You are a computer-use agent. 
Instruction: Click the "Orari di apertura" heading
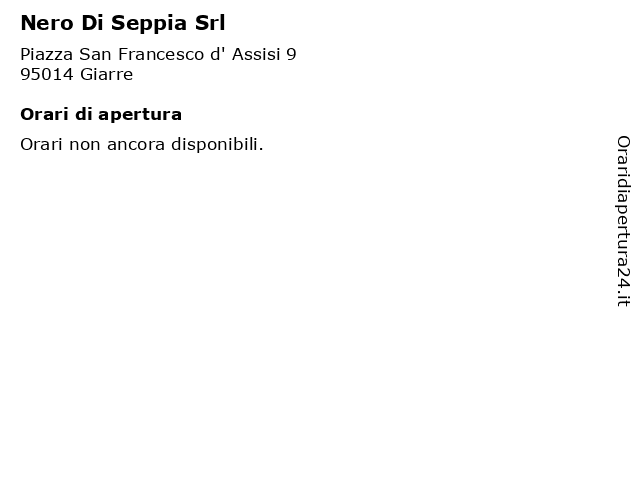[x=101, y=115]
